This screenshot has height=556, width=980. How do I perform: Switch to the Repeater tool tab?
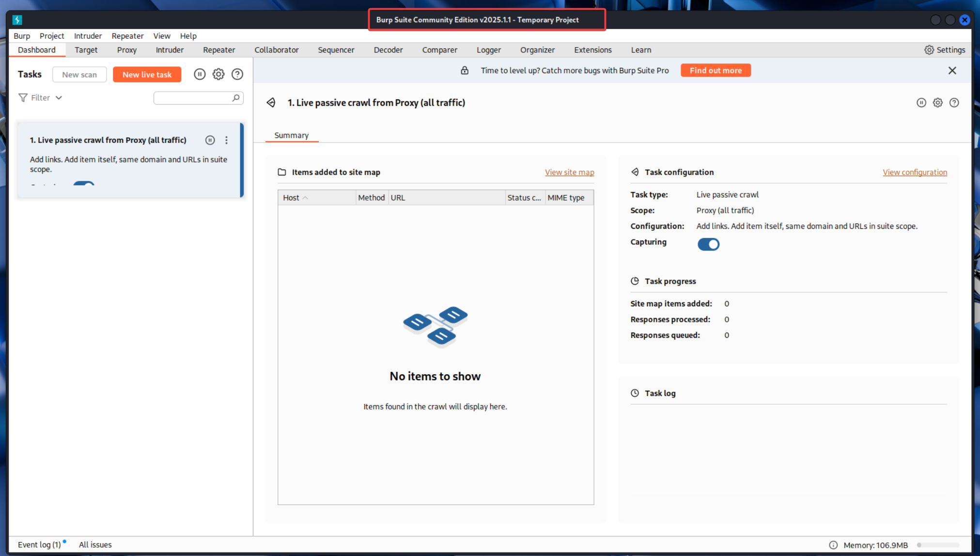click(219, 50)
